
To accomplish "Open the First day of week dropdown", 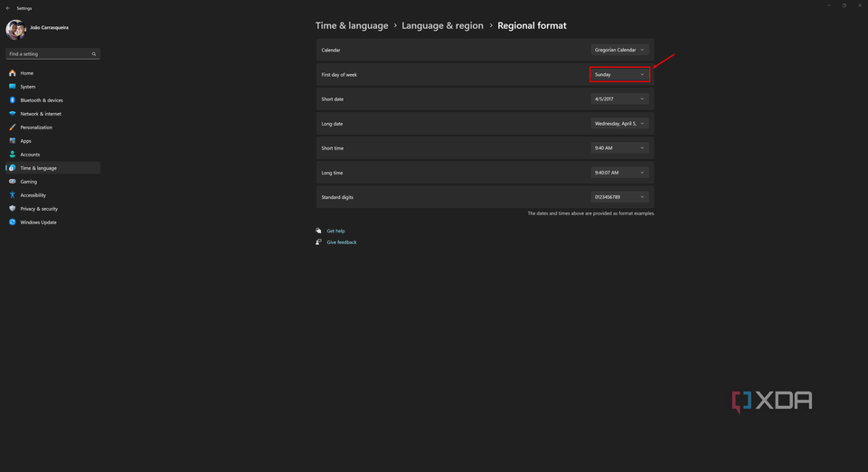I will (x=619, y=74).
